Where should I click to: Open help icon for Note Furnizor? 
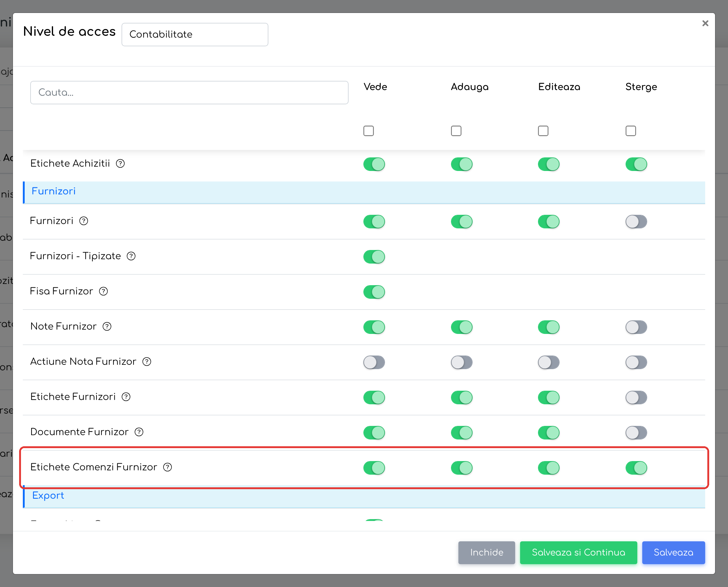107,327
